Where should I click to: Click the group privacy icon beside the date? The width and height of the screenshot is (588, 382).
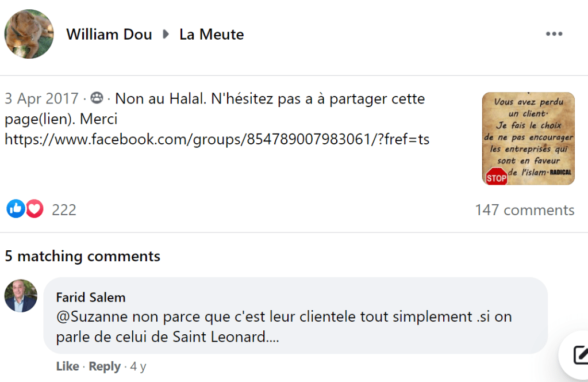click(x=97, y=98)
